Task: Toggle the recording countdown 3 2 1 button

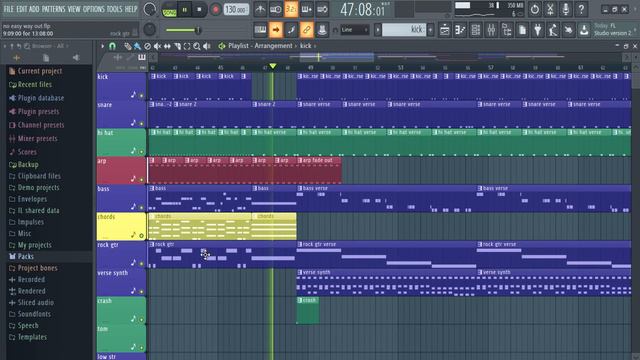Action: pos(291,9)
